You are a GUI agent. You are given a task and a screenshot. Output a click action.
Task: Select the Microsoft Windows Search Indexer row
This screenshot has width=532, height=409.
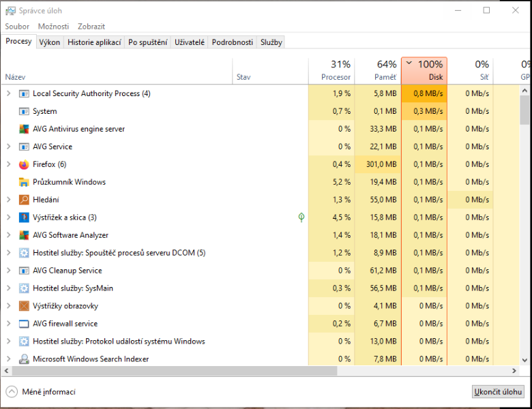coord(261,359)
